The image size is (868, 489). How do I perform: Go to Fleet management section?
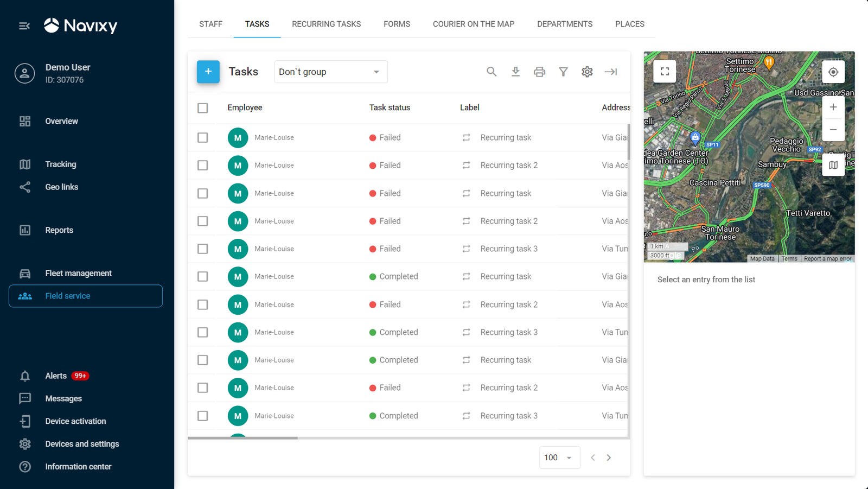tap(78, 274)
